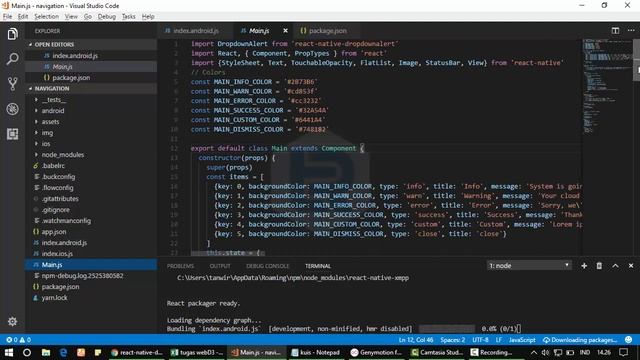Open the Edit menu
This screenshot has width=640, height=360.
tap(23, 16)
